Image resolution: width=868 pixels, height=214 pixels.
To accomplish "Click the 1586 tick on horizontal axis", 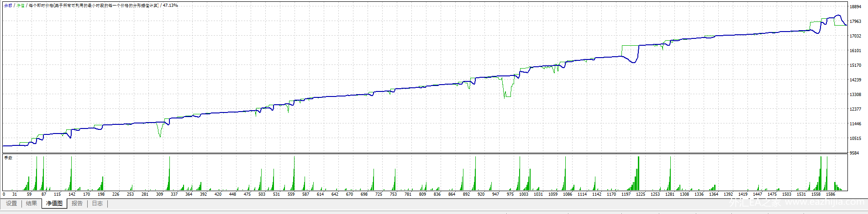I will (x=831, y=194).
